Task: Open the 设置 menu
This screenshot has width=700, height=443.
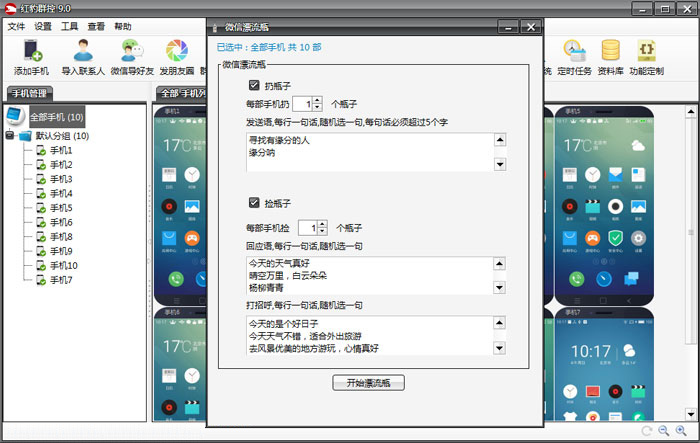Action: 43,26
